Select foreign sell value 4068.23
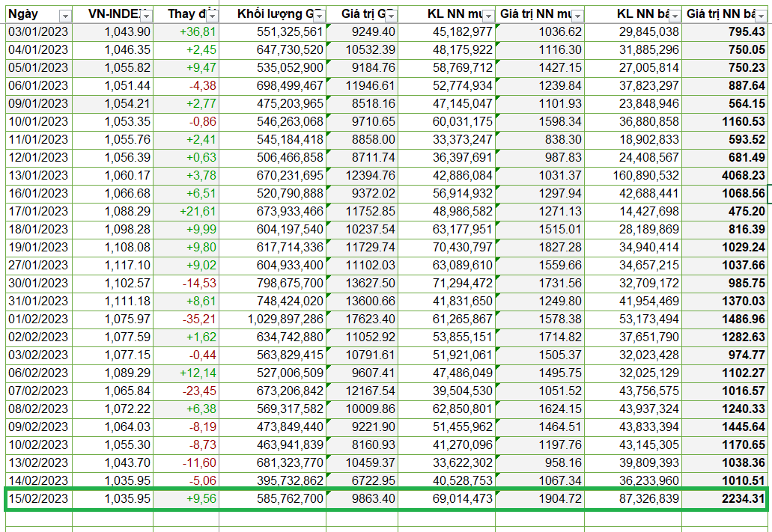The image size is (772, 532). [x=725, y=176]
